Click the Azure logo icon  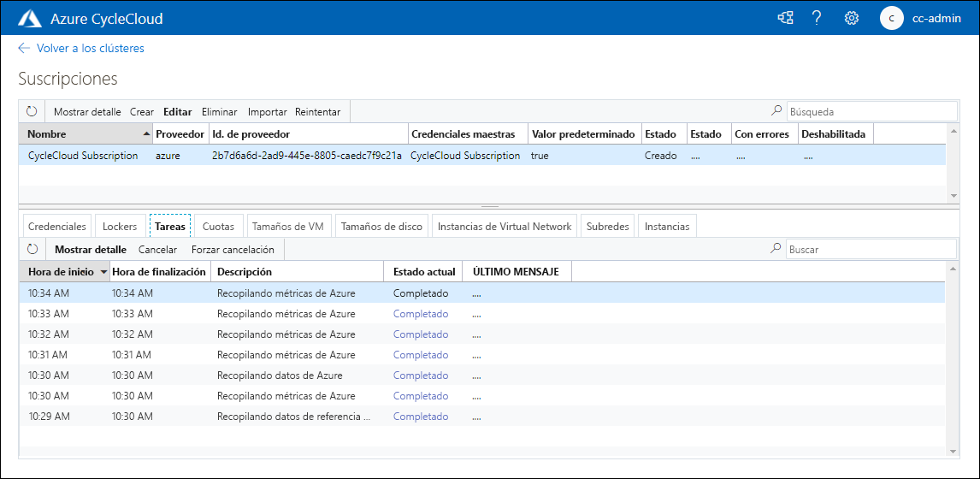[29, 18]
